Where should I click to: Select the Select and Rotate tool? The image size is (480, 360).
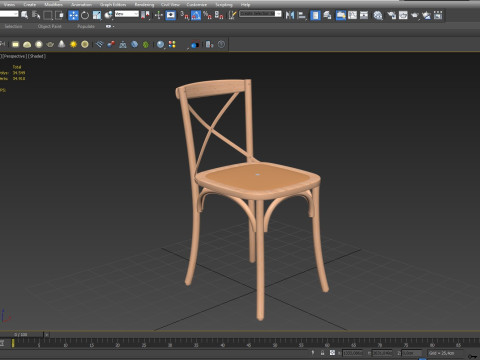(85, 15)
